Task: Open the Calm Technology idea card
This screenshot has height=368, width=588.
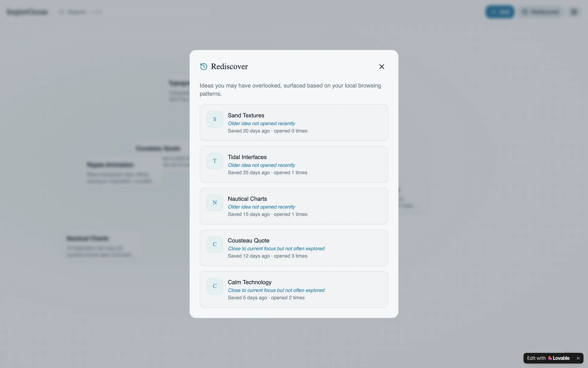Action: 294,289
